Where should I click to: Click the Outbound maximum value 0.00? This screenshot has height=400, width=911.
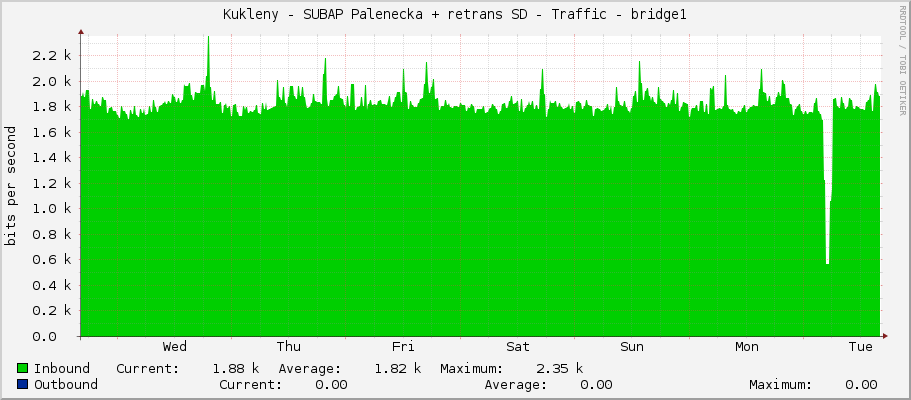(x=861, y=384)
